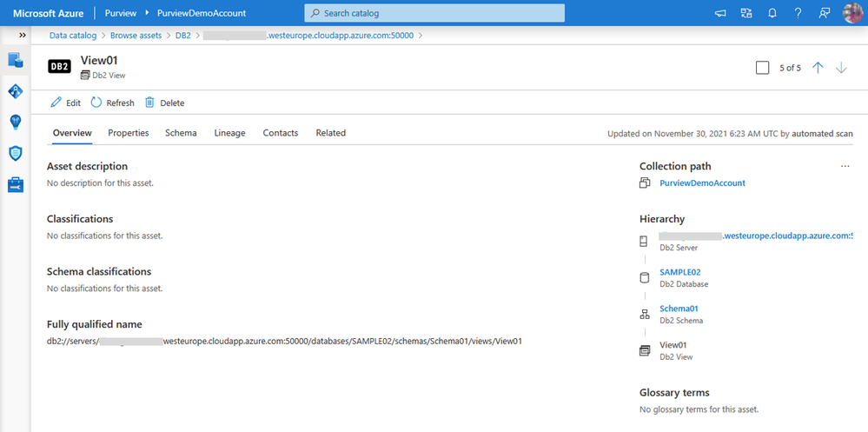Click the Db2 Server hierarchy icon
The height and width of the screenshot is (432, 868).
[x=644, y=242]
